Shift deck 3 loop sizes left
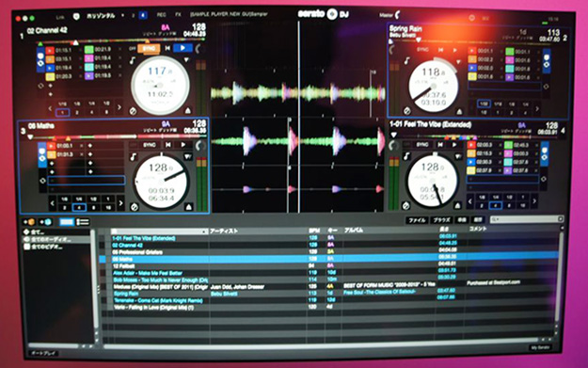588x368 pixels. coord(52,203)
